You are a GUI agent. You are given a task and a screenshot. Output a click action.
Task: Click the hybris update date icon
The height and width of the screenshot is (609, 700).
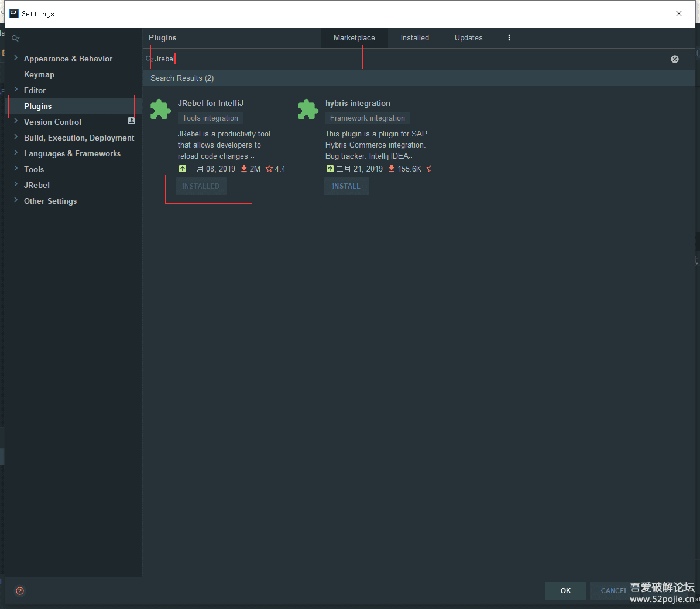[330, 169]
